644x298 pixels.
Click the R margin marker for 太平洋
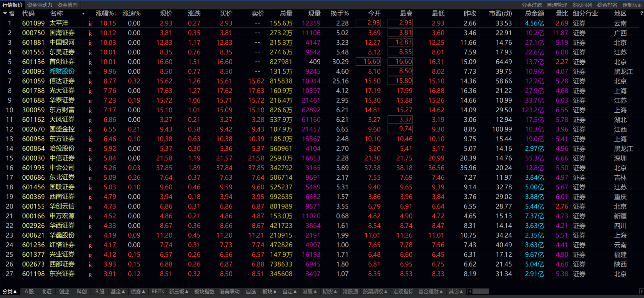tap(90, 24)
